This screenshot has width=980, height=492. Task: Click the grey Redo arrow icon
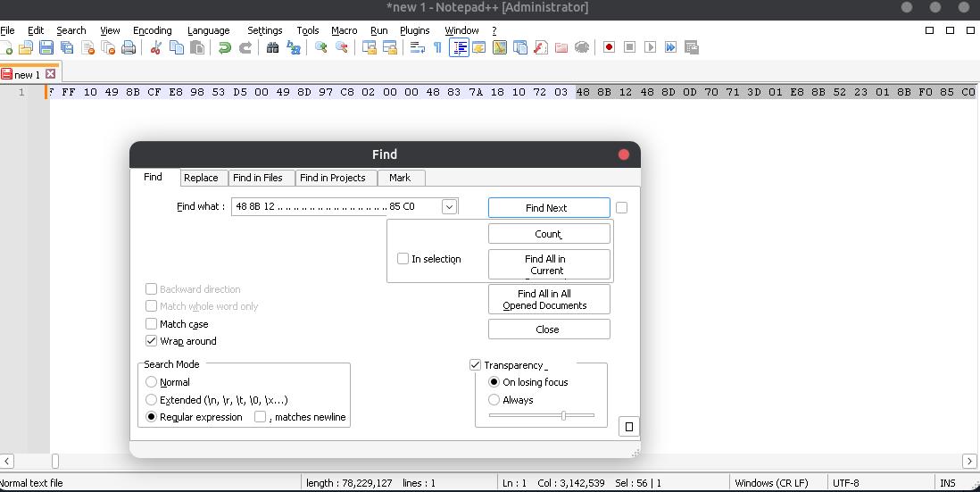click(245, 47)
